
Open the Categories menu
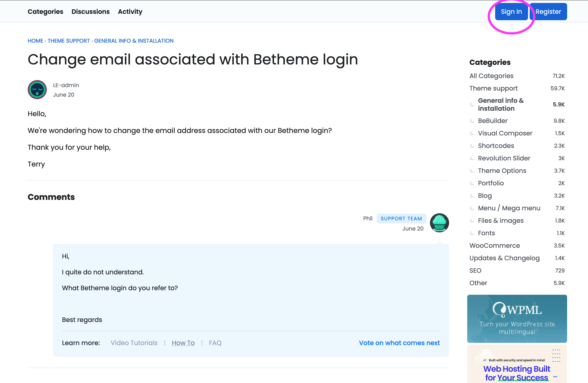(x=45, y=12)
